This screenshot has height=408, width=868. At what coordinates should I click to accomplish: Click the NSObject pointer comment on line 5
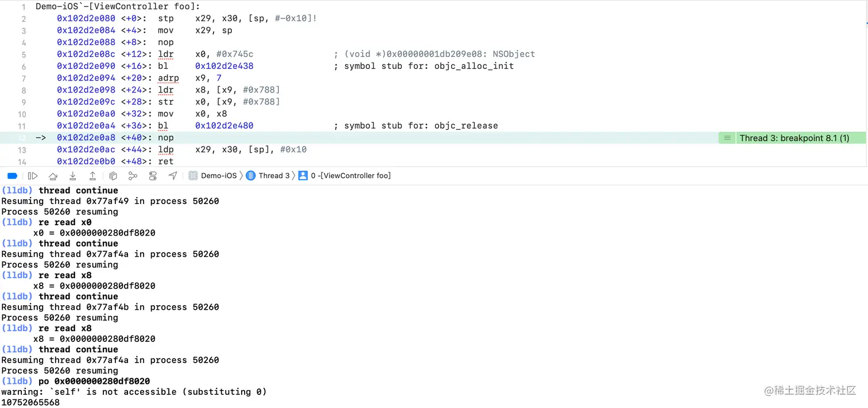pyautogui.click(x=435, y=54)
